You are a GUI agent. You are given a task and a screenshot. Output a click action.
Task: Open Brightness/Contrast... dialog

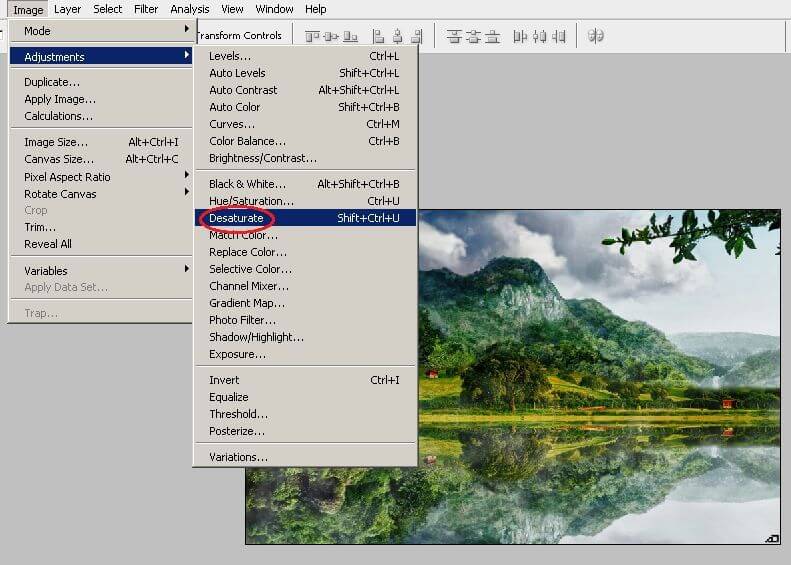pos(306,158)
